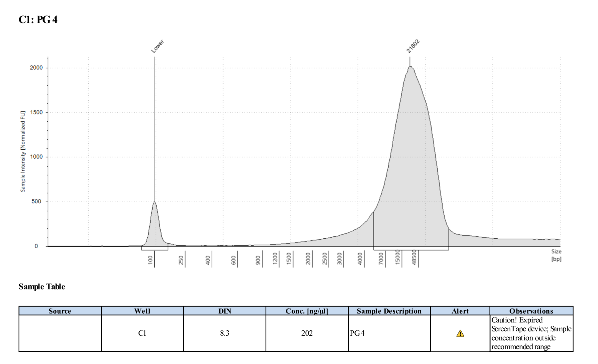Click the 15000 bp size tick label

click(398, 258)
